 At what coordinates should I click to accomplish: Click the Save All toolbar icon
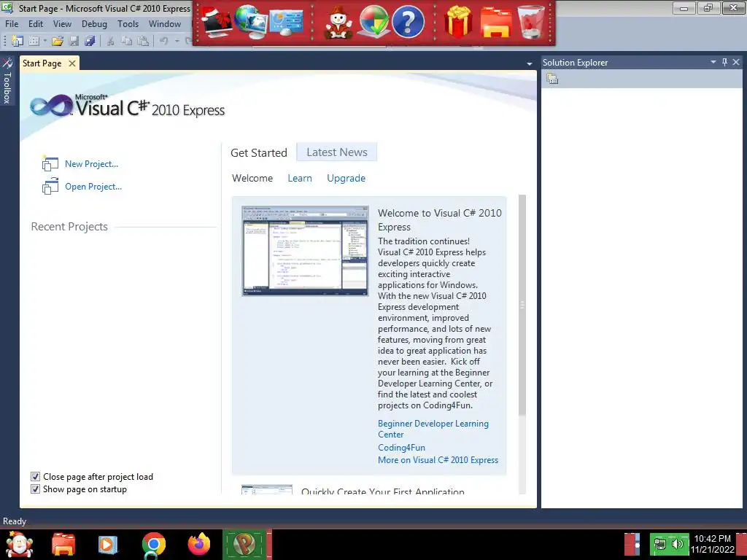90,41
